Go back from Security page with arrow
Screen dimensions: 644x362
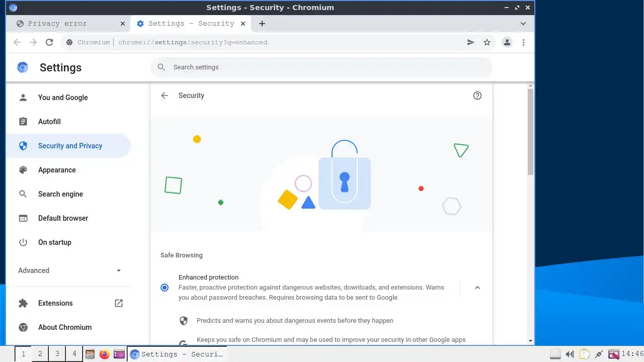165,96
